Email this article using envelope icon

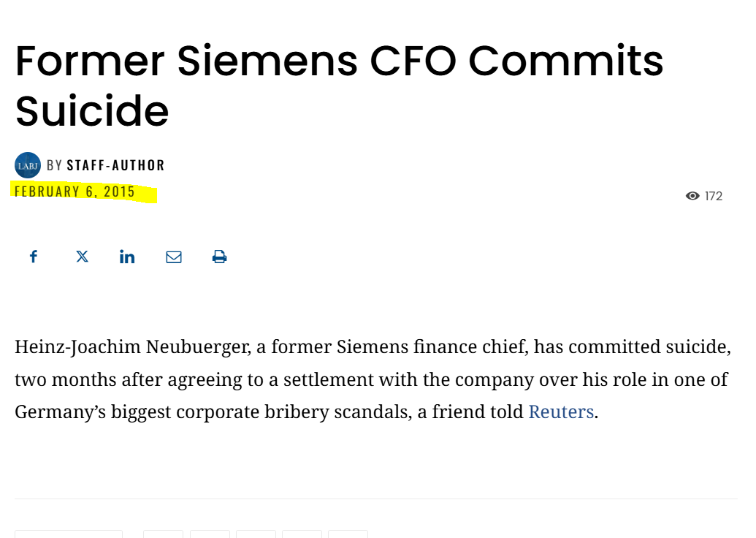click(x=174, y=257)
